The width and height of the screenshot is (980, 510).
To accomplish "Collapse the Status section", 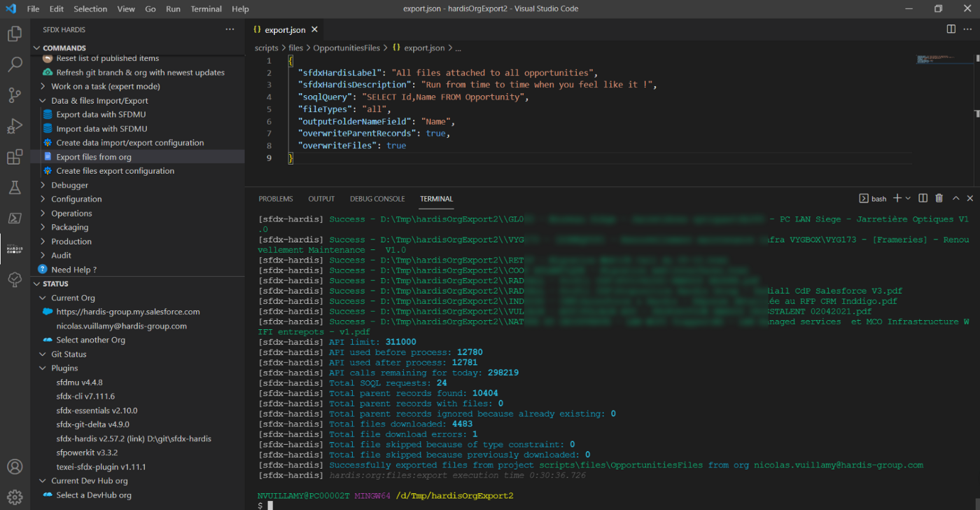I will [137, 284].
